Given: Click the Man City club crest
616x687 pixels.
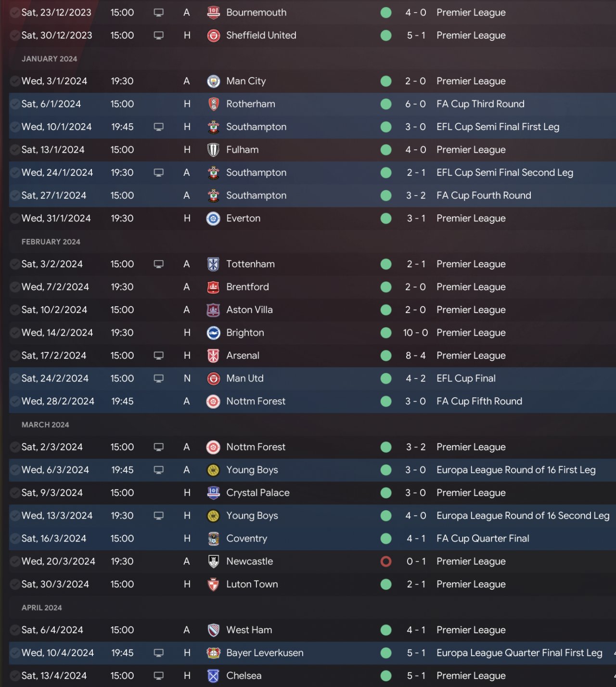Looking at the screenshot, I should [x=213, y=81].
